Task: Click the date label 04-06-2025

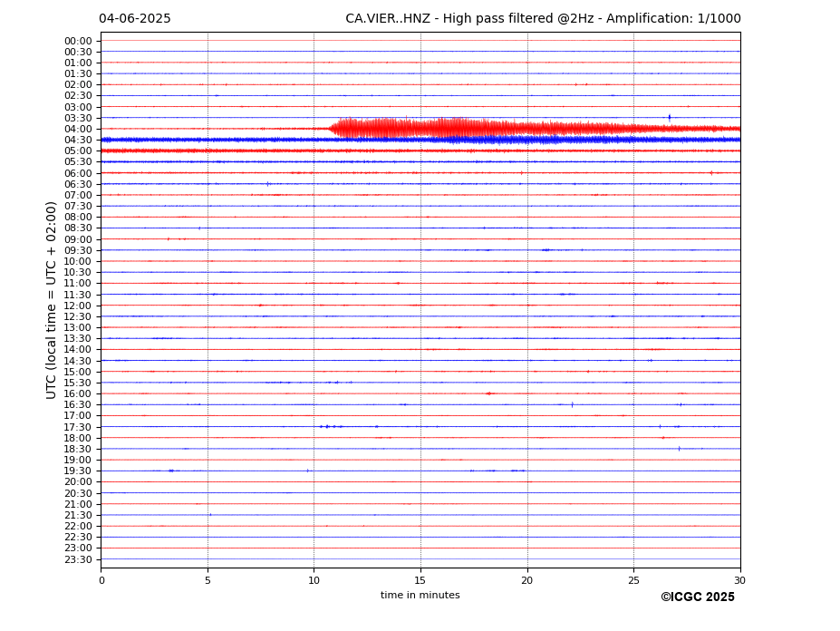Action: [135, 19]
